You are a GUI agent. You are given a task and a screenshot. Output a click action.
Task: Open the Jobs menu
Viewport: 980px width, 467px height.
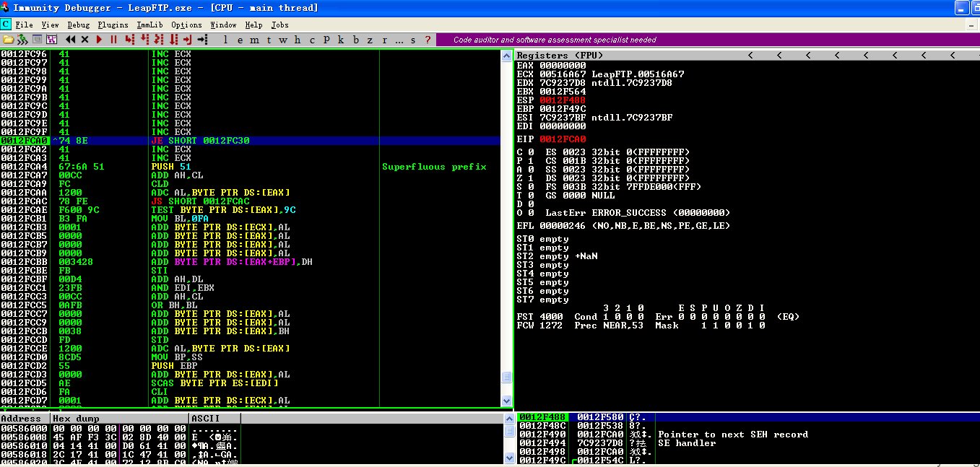[279, 25]
